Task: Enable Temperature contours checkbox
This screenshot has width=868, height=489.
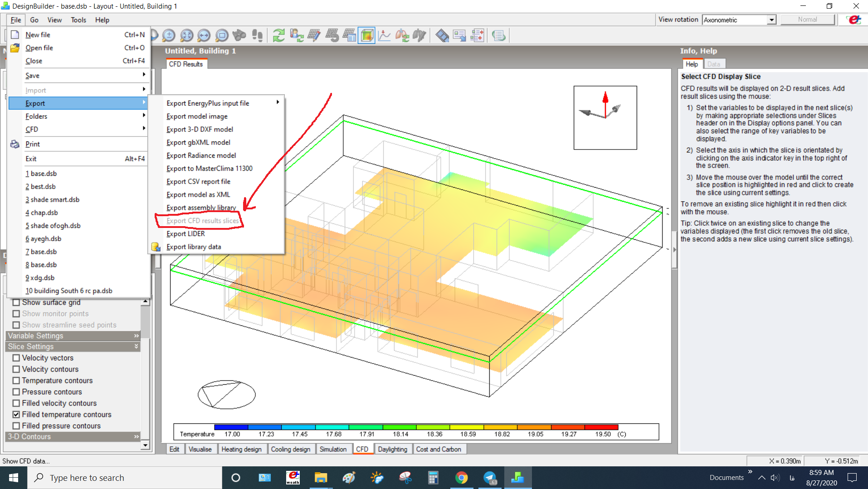Action: [16, 381]
